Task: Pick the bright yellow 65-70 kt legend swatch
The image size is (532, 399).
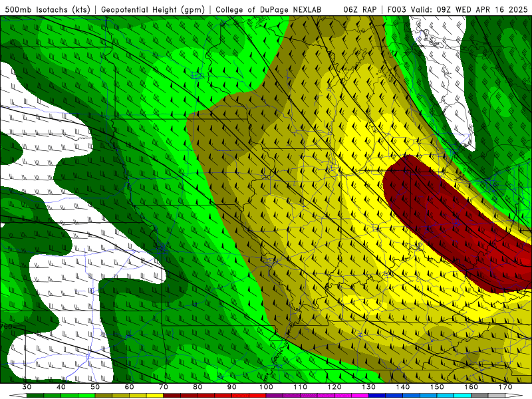Action: pos(155,396)
